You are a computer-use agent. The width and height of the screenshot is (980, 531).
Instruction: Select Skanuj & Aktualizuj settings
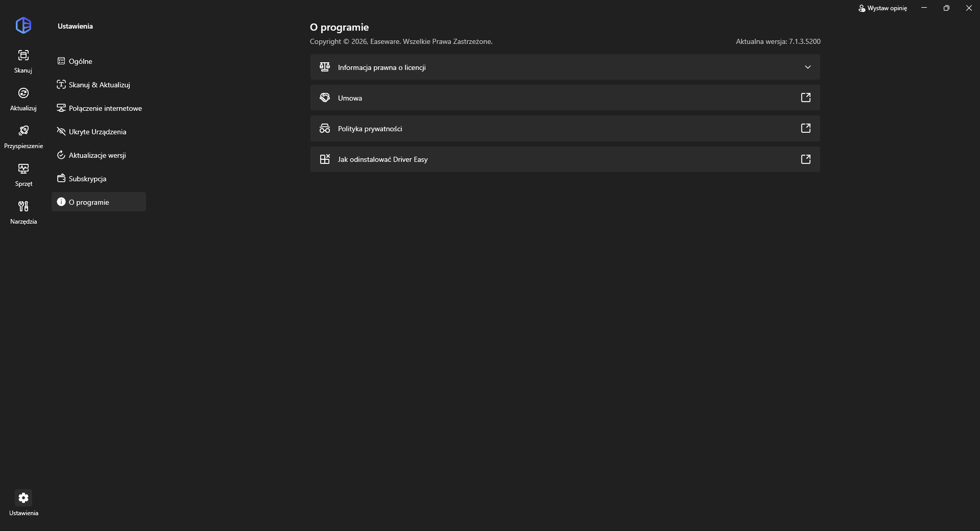99,85
